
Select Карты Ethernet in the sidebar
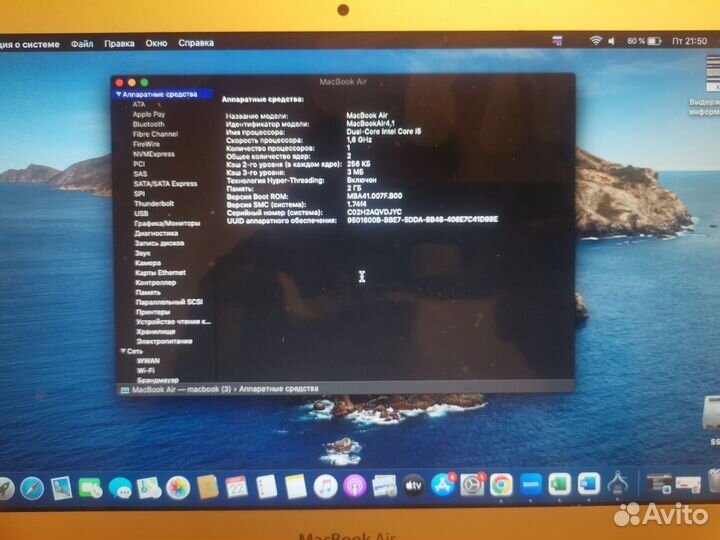pos(160,273)
